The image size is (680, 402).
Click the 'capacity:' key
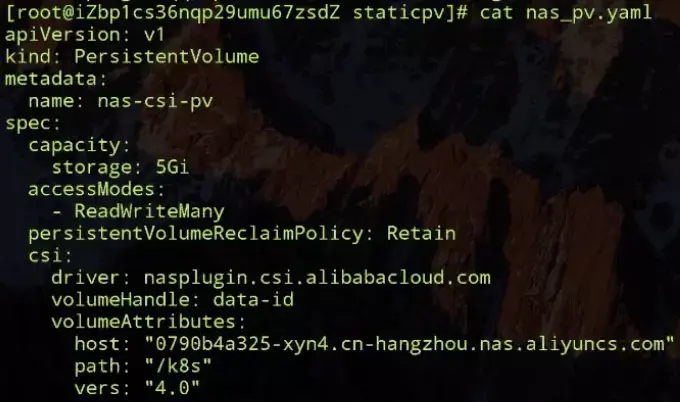pyautogui.click(x=79, y=145)
